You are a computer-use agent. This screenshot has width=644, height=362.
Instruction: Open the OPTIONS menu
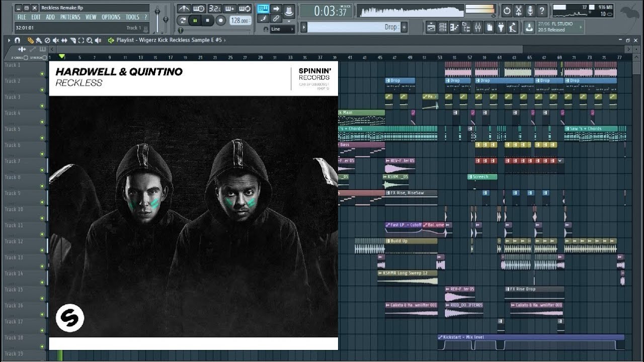(x=111, y=17)
